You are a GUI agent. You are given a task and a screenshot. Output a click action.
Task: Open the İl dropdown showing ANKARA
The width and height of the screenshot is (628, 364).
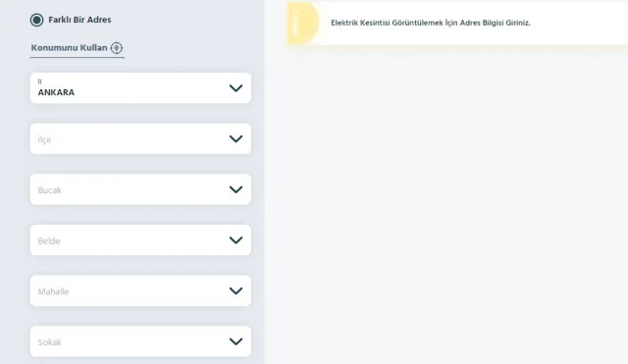pos(140,88)
